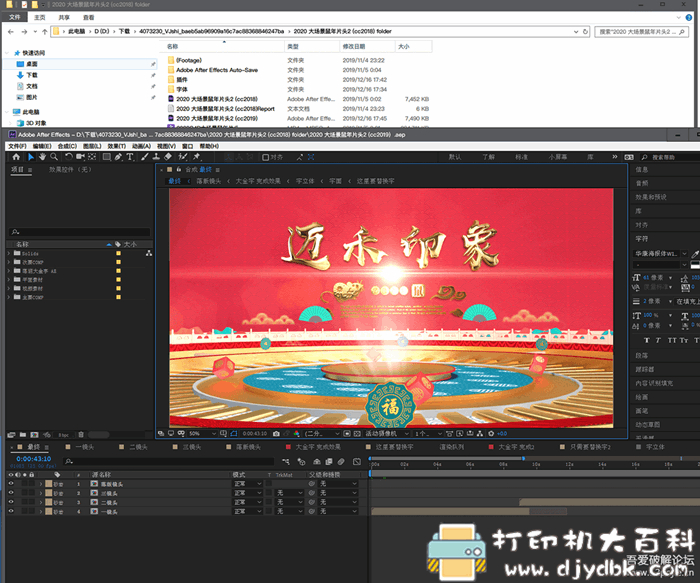Open the resolution (二分 dropdown
The width and height of the screenshot is (700, 583).
point(322,433)
